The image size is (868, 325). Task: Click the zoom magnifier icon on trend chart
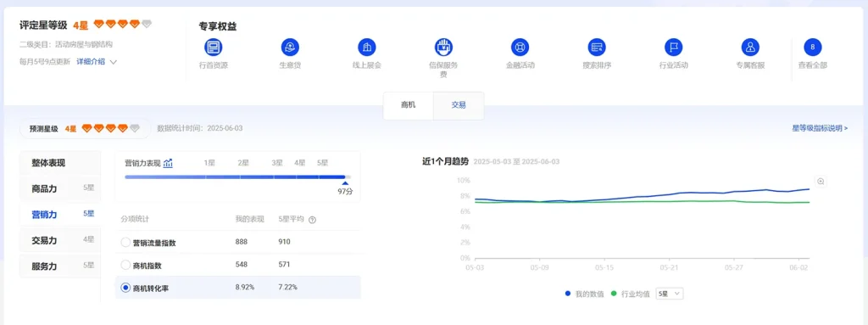(x=821, y=182)
